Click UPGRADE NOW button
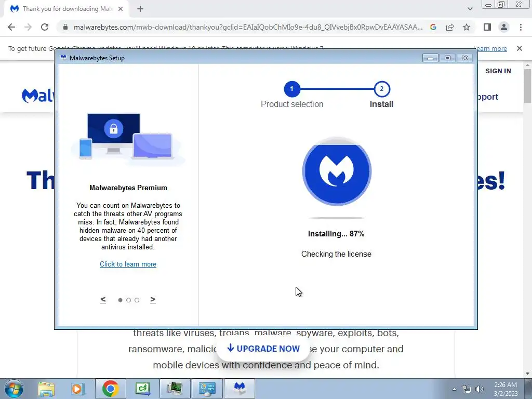 tap(263, 349)
